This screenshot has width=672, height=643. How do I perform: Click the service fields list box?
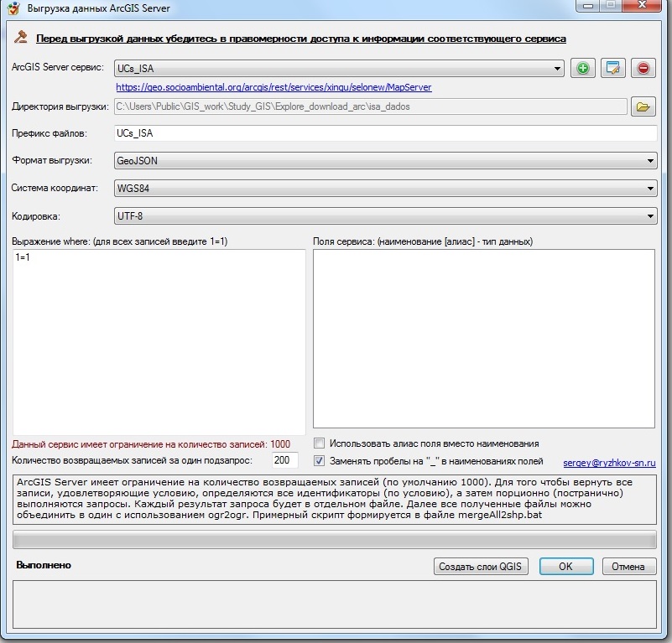pos(484,339)
